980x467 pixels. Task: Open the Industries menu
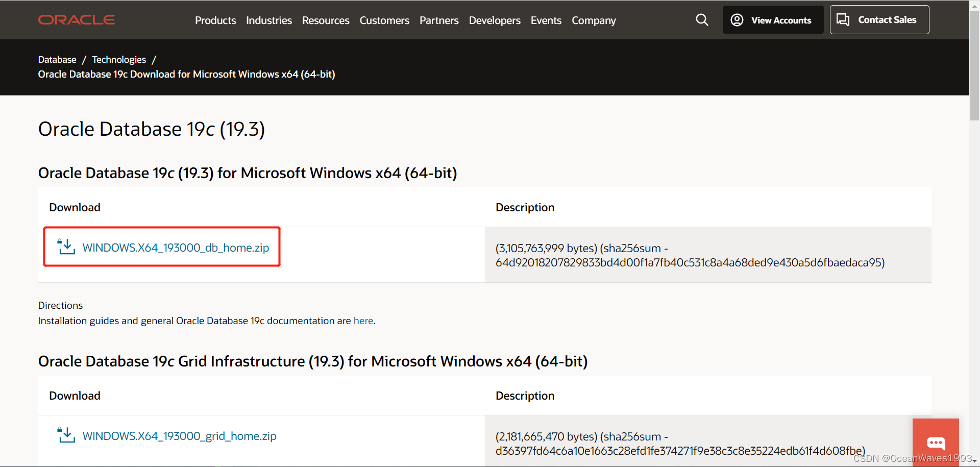click(269, 20)
